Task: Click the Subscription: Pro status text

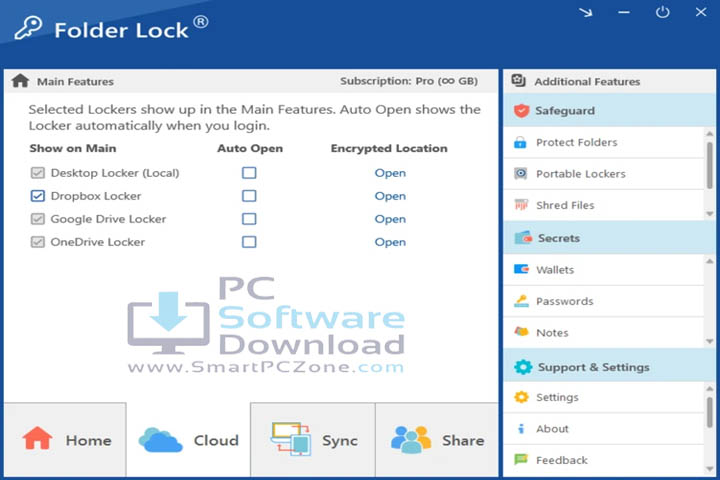Action: [409, 81]
